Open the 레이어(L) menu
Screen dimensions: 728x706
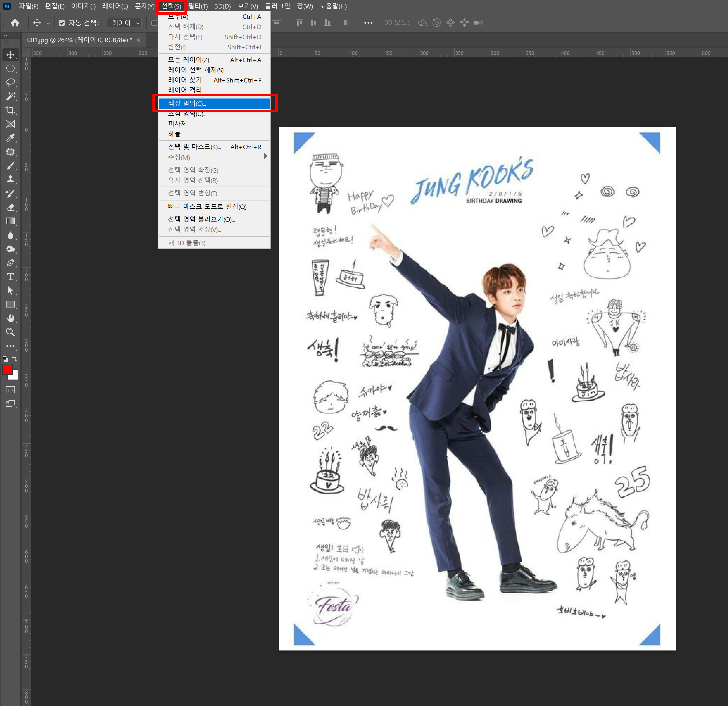point(115,6)
